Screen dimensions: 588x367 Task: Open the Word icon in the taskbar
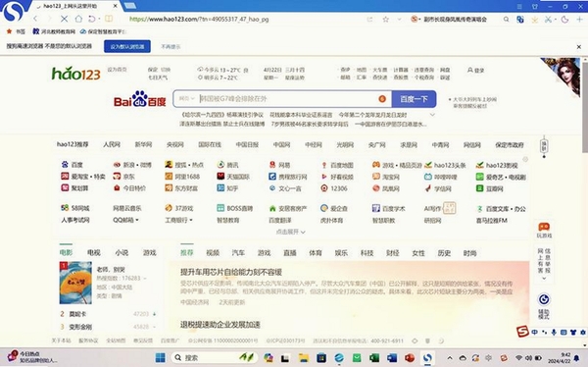[392, 357]
